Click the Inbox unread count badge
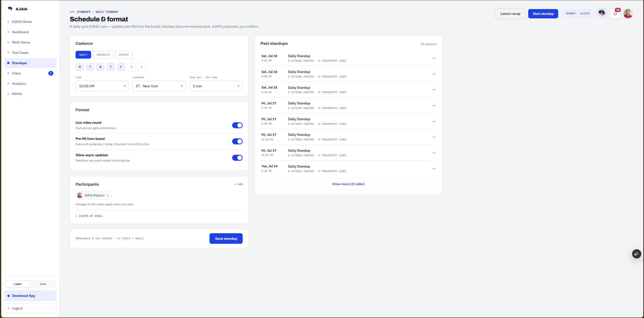The image size is (644, 318). point(51,73)
